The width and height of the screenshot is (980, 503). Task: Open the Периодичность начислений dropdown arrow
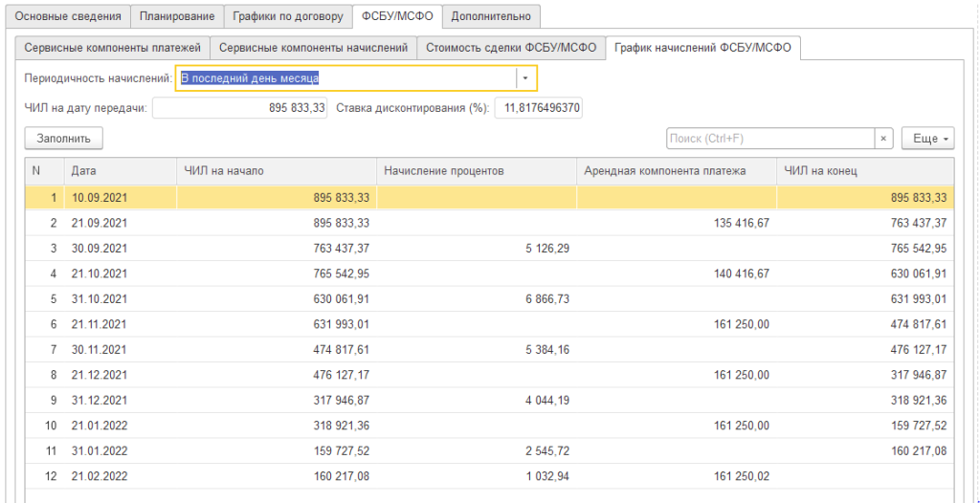tap(526, 77)
